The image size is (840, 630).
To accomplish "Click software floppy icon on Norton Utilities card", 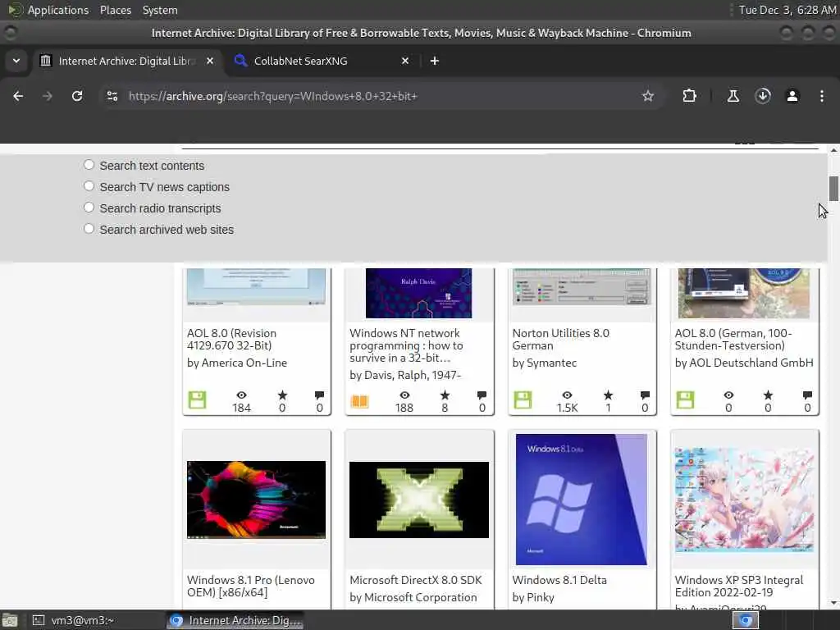I will (523, 399).
